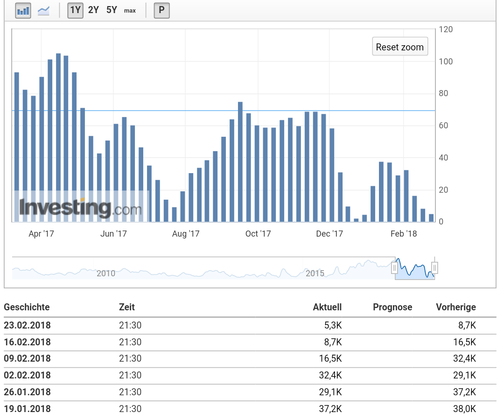This screenshot has height=420, width=504.
Task: Select the max timeframe option
Action: tap(130, 10)
